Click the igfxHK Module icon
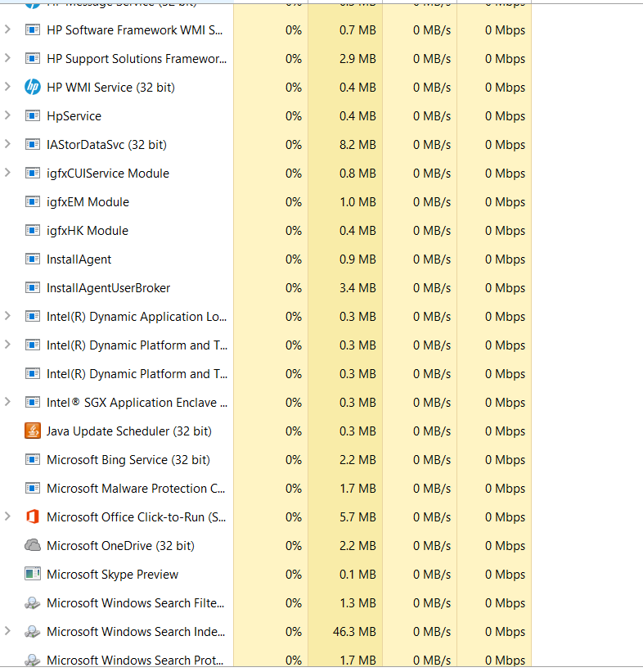The width and height of the screenshot is (643, 672). click(x=33, y=231)
